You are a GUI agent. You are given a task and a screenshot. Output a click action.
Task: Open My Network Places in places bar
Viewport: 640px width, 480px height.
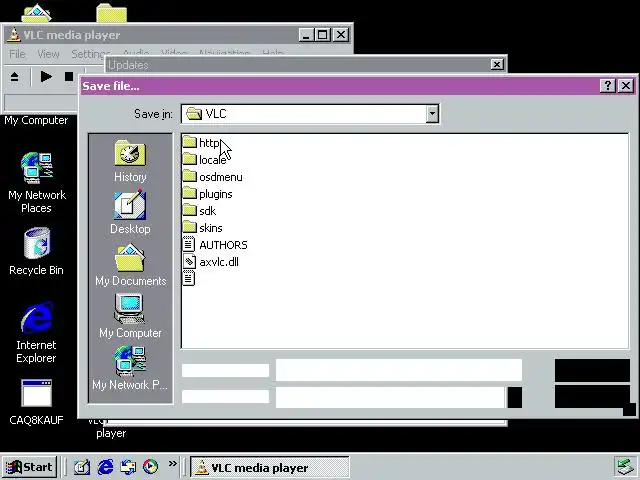pos(130,368)
